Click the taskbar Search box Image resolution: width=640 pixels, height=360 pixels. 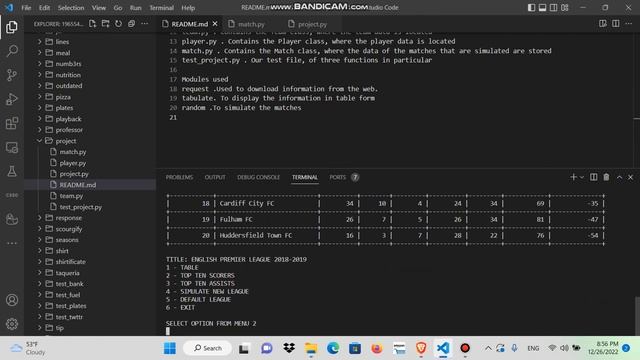click(208, 348)
